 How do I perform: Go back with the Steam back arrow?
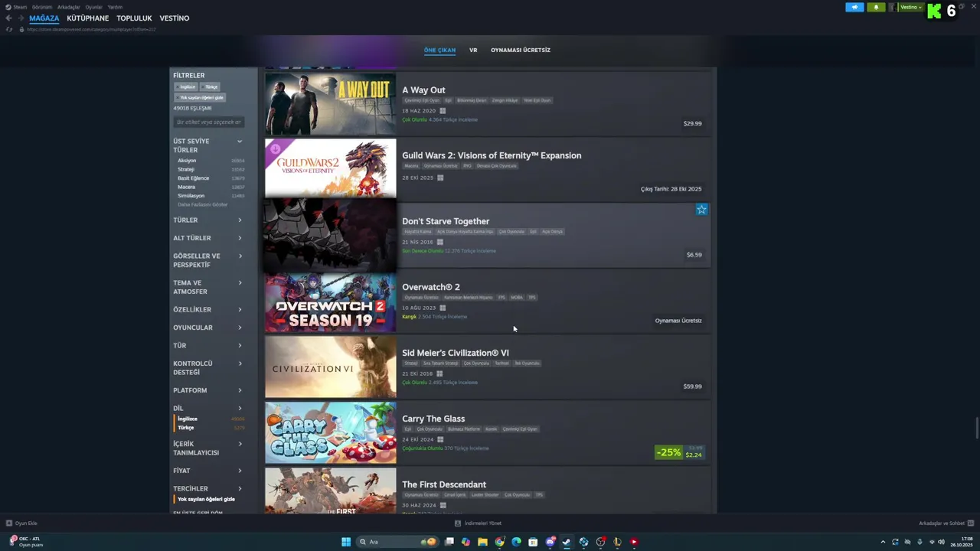[8, 18]
